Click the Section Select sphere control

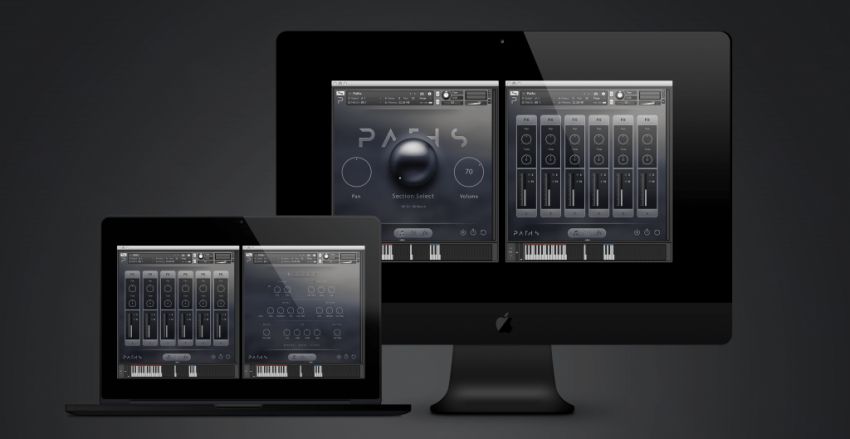point(413,164)
